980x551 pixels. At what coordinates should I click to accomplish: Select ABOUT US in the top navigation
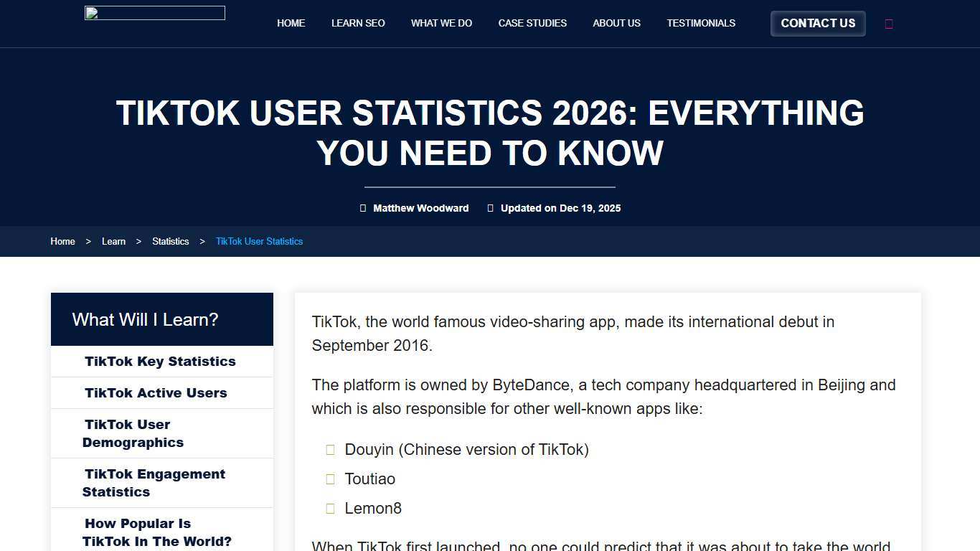pyautogui.click(x=616, y=23)
